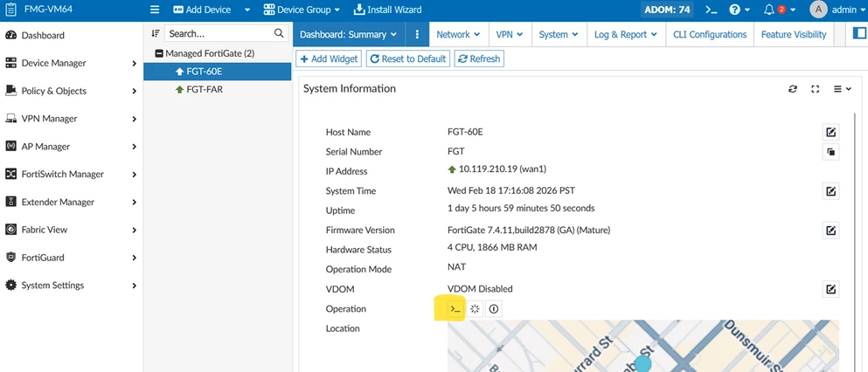
Task: Open the Network menu
Action: 458,34
